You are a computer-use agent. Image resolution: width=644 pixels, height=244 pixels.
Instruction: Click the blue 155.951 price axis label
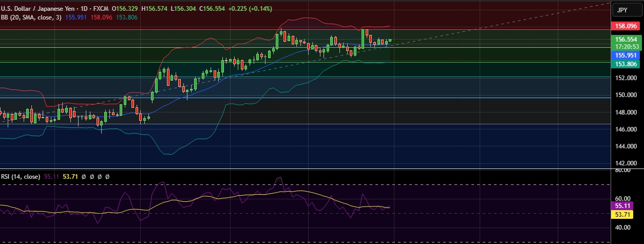point(627,55)
